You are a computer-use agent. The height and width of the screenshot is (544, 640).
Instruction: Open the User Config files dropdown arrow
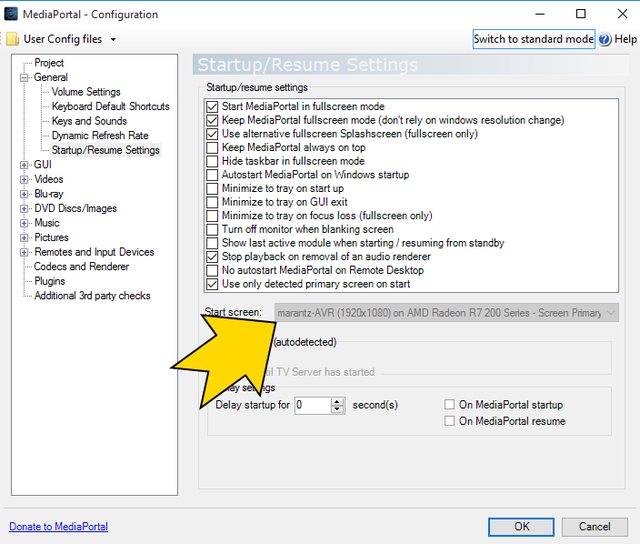pos(113,40)
